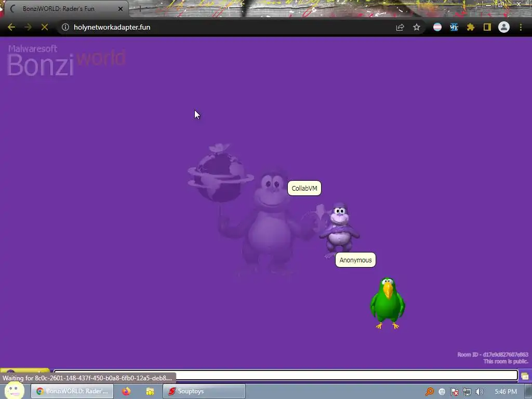Click the Anonymous name bubble
The height and width of the screenshot is (399, 532).
355,260
